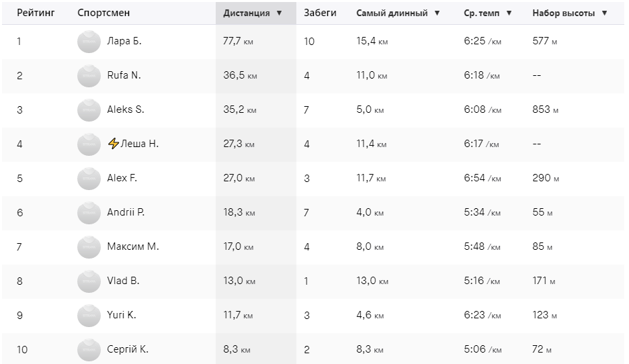The width and height of the screenshot is (629, 364).
Task: Sort by Ср. темп arrow
Action: tap(509, 13)
